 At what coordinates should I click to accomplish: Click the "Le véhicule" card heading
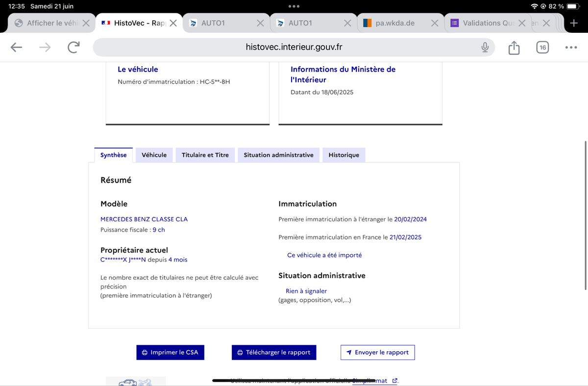pyautogui.click(x=138, y=70)
